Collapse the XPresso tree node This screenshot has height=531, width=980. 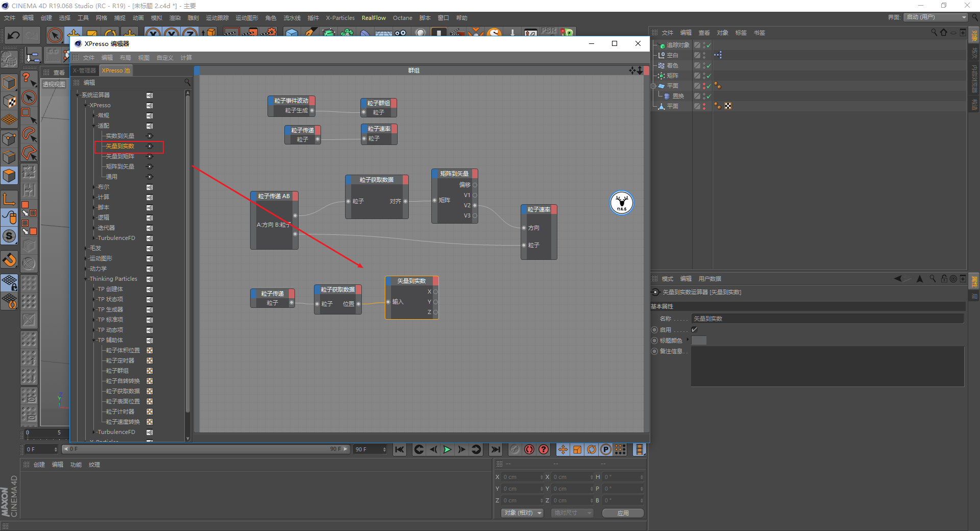pos(86,105)
